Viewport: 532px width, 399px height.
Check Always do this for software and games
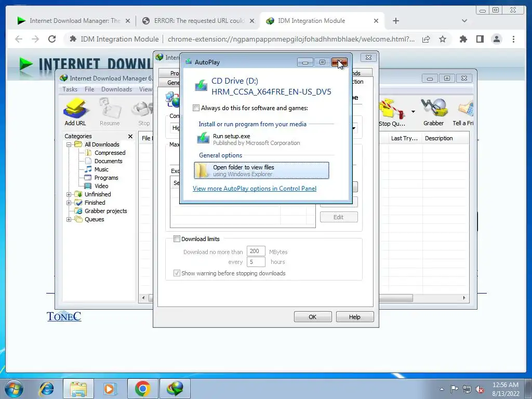[196, 108]
